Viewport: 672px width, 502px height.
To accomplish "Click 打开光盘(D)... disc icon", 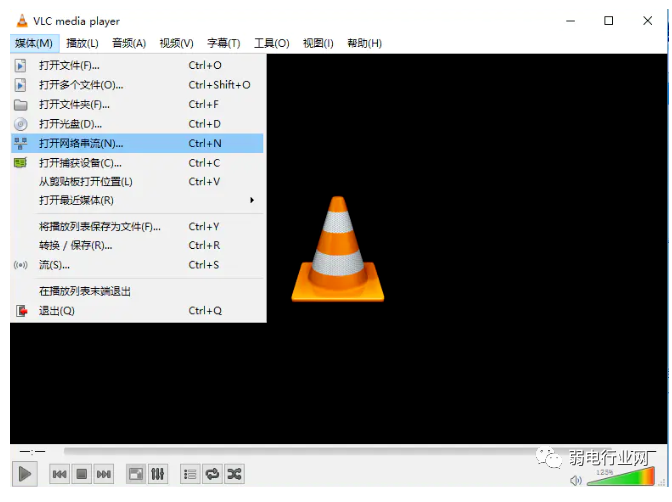I will (x=20, y=124).
